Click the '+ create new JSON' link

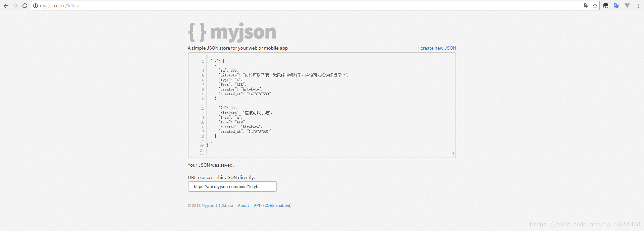point(436,48)
